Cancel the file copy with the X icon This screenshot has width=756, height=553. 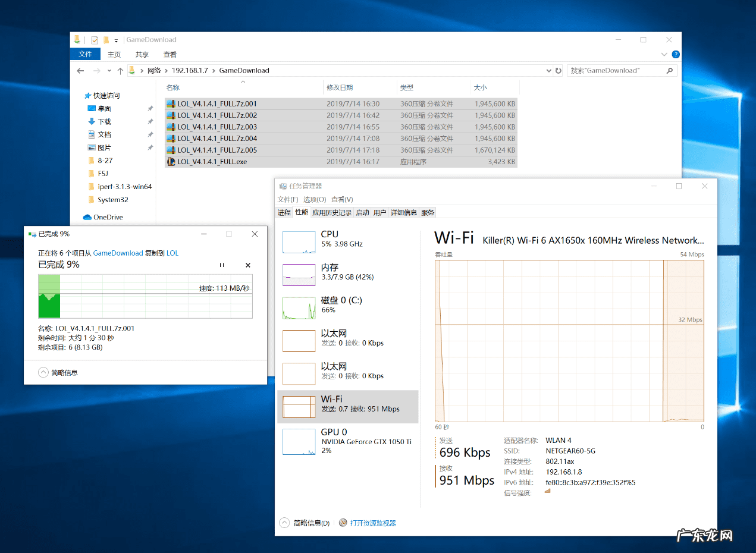248,265
